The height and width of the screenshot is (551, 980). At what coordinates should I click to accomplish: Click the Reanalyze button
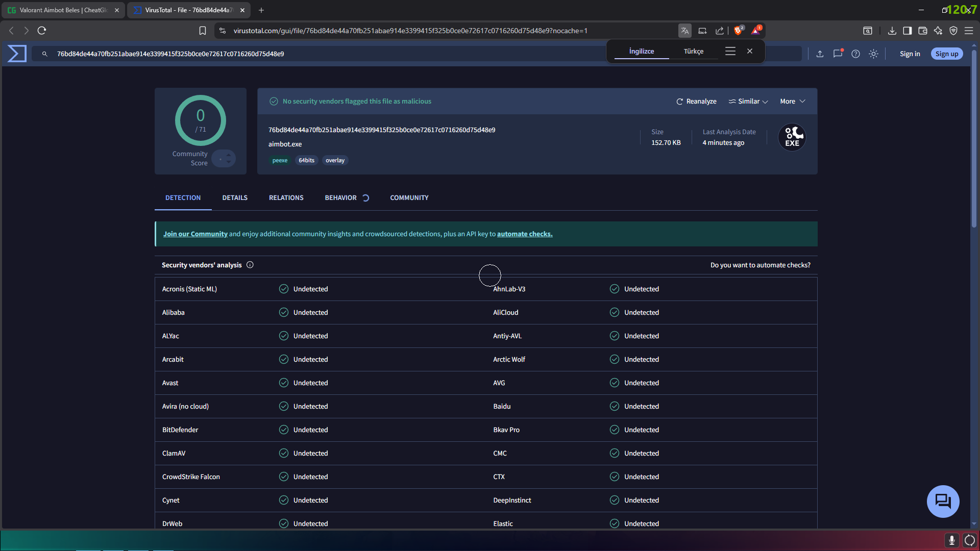click(x=696, y=101)
